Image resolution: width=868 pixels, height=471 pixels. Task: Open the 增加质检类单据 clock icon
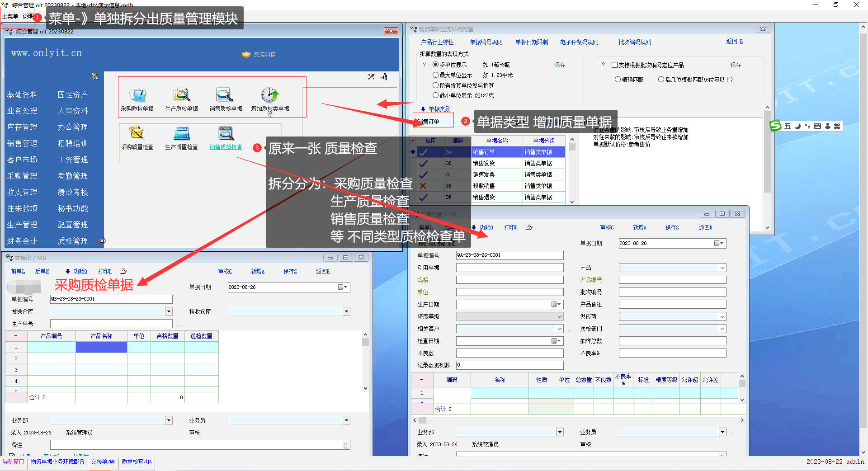(x=270, y=95)
